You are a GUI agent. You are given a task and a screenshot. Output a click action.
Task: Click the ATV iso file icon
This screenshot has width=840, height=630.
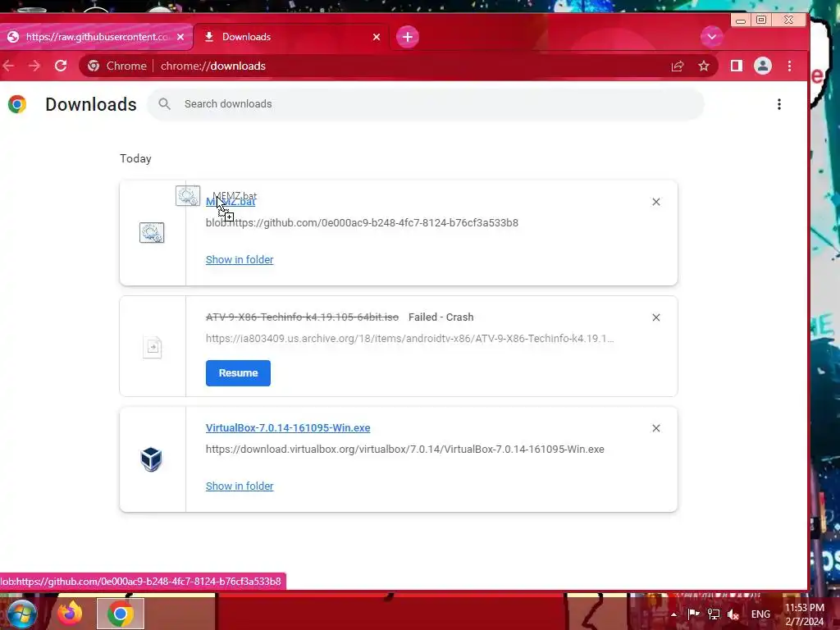tap(152, 347)
